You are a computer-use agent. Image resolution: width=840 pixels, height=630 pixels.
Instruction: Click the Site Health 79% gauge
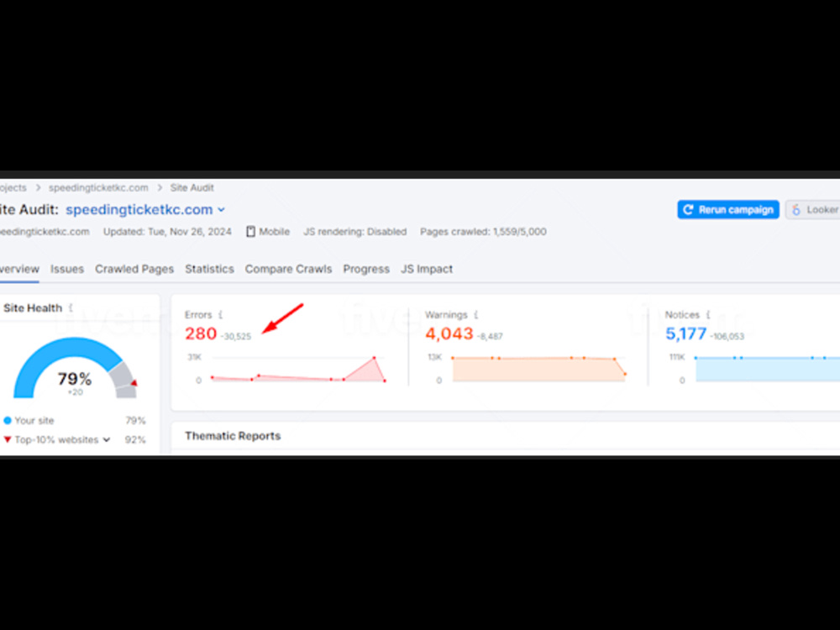[x=75, y=368]
